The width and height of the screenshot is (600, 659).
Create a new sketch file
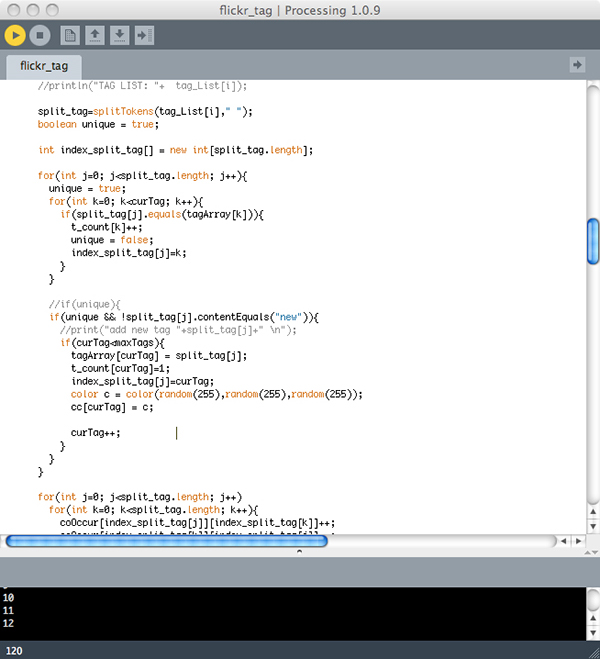[x=70, y=35]
